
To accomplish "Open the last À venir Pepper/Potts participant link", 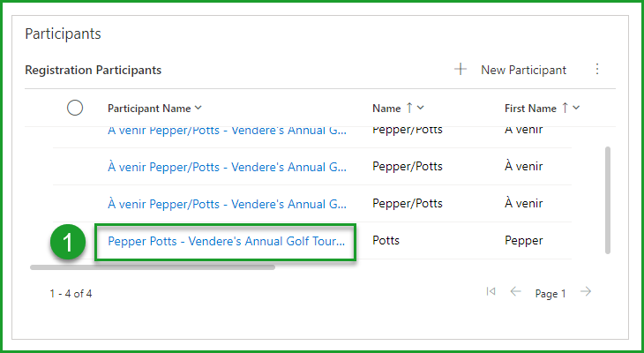I will pyautogui.click(x=227, y=204).
